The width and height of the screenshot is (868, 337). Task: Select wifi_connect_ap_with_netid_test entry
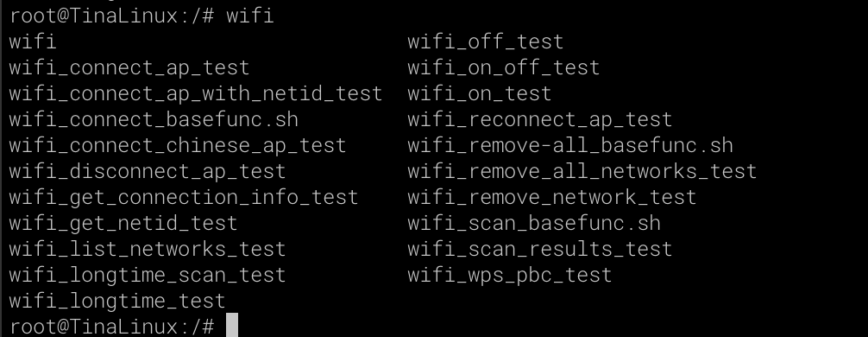[x=196, y=93]
